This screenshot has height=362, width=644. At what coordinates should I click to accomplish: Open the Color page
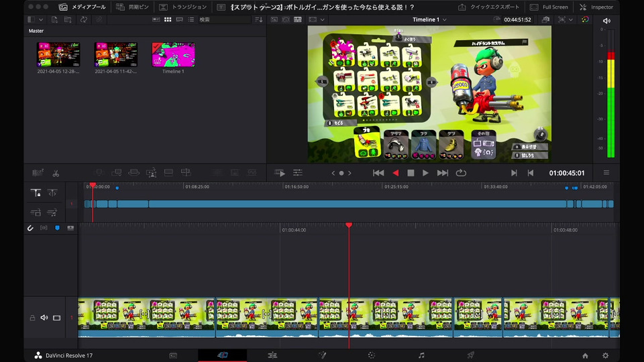[x=372, y=355]
